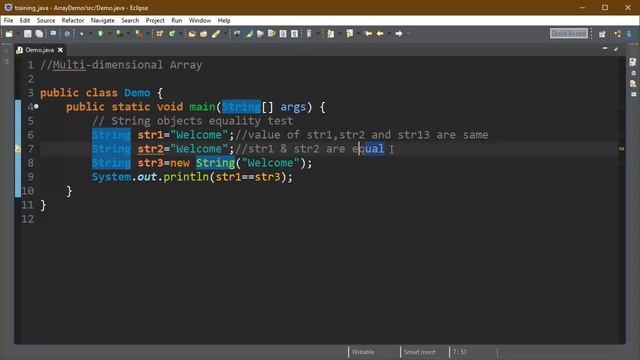The height and width of the screenshot is (360, 640).
Task: Run the program with green Run icon
Action: (x=100, y=34)
